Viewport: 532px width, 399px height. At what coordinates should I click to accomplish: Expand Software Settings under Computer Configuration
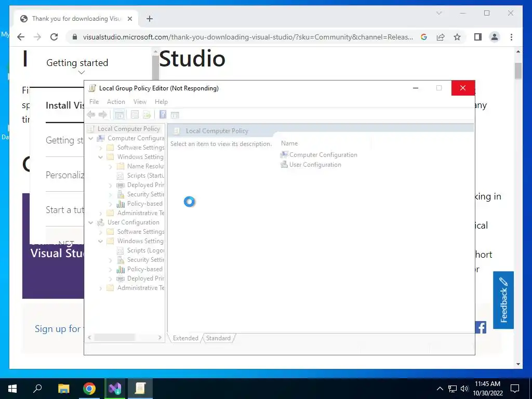pos(100,148)
